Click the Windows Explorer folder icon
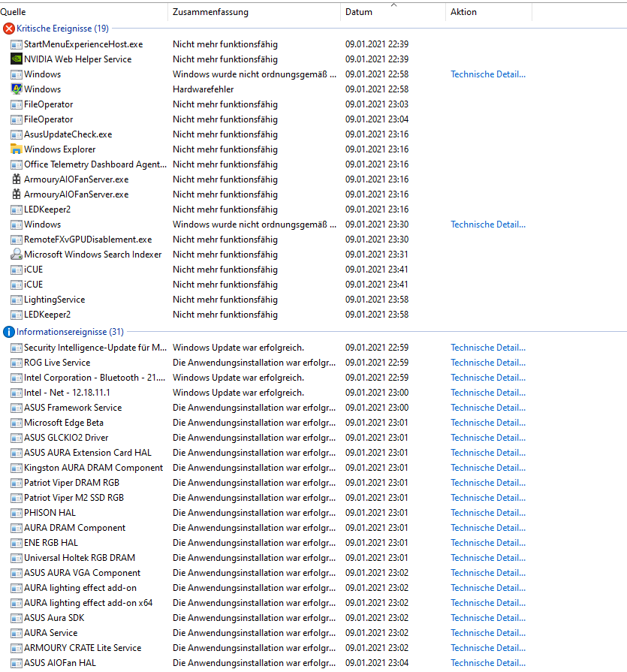 click(17, 149)
